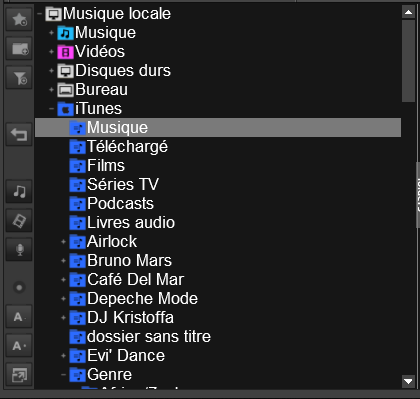Expand the Disques durs tree node

tap(51, 71)
